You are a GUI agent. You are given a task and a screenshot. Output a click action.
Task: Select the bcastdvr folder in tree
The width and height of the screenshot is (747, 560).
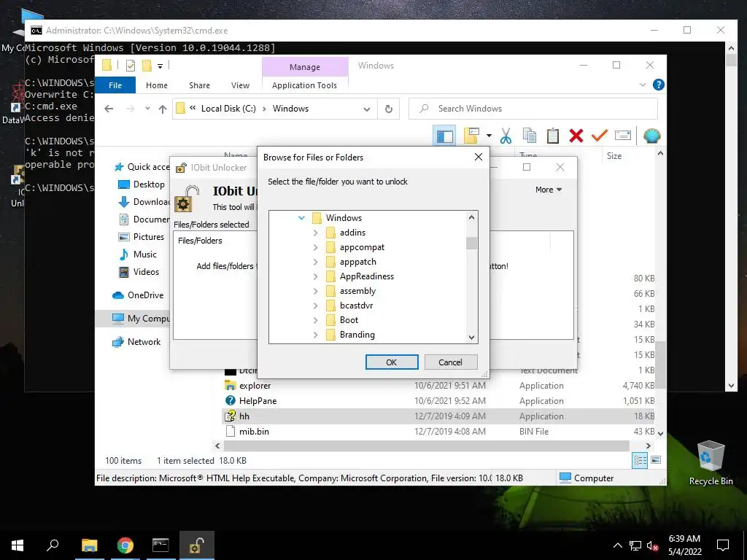356,306
